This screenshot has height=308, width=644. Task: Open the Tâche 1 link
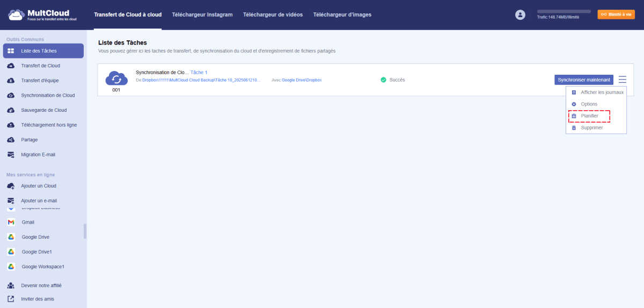point(199,72)
